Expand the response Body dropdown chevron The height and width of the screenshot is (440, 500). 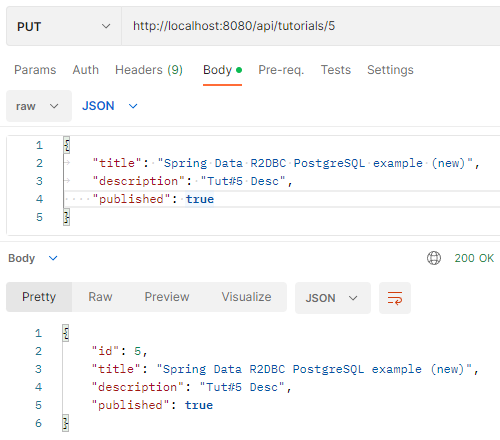pyautogui.click(x=53, y=258)
